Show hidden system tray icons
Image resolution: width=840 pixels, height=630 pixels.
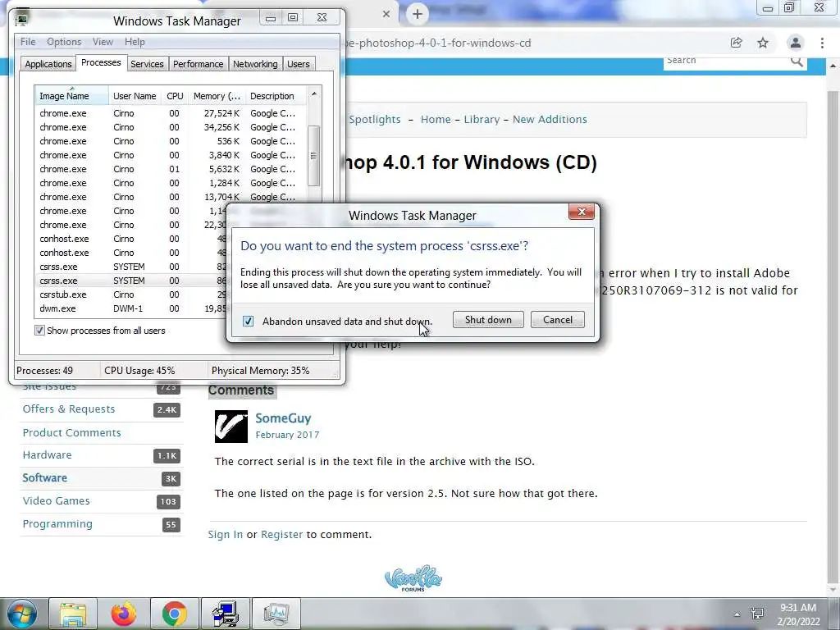pyautogui.click(x=737, y=614)
